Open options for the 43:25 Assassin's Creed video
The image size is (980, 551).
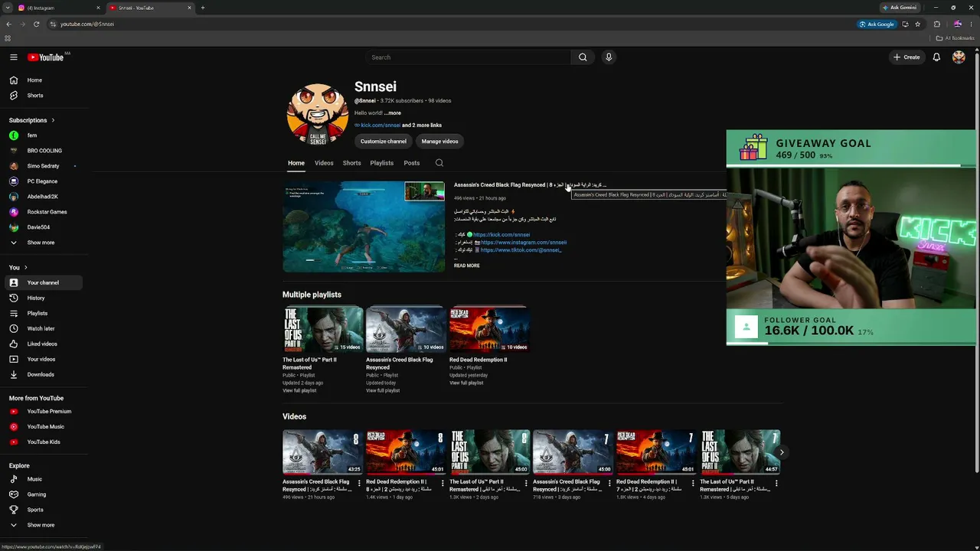[x=359, y=483]
